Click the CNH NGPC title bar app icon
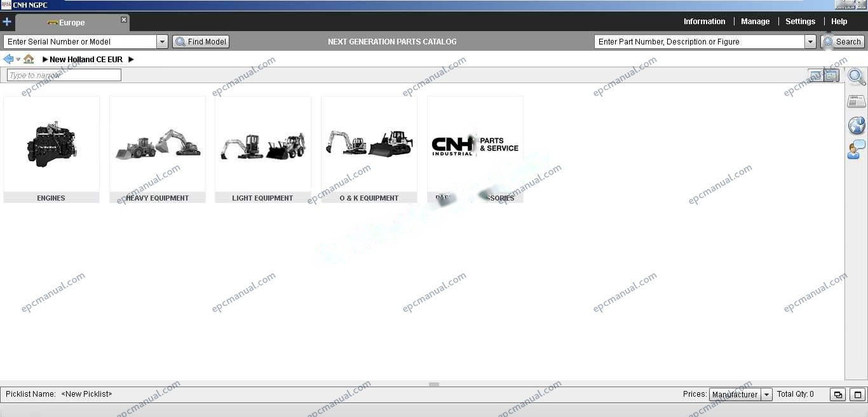This screenshot has height=417, width=868. (6, 5)
